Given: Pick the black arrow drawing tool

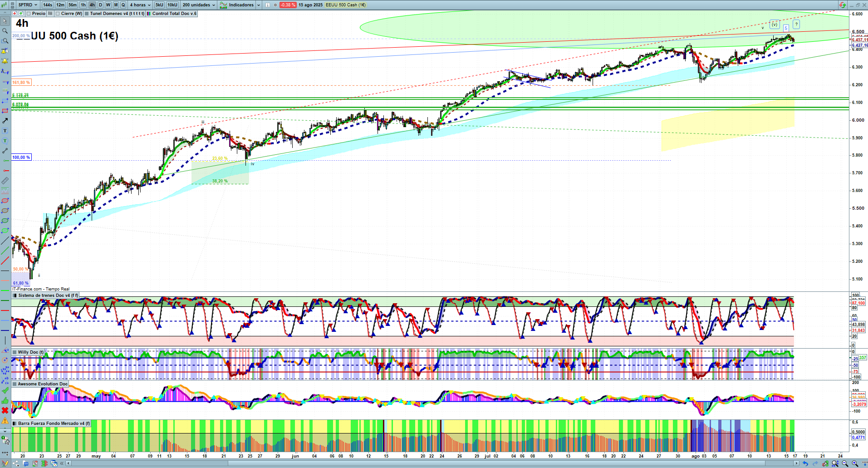Looking at the screenshot, I should pyautogui.click(x=5, y=121).
